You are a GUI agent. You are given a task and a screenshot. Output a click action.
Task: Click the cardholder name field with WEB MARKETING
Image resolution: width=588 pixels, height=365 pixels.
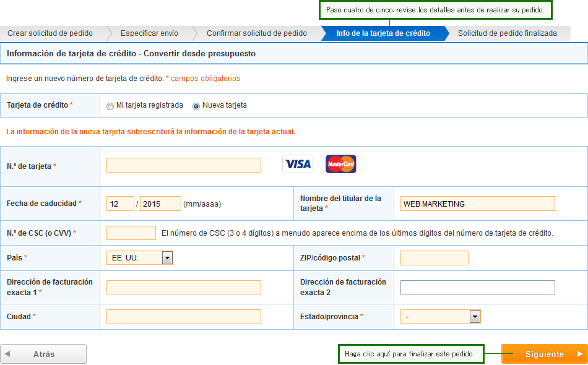pos(478,204)
